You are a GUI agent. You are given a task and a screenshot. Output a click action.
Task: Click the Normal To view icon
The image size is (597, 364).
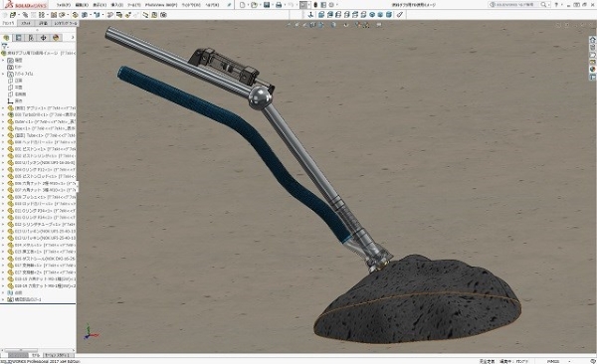(310, 15)
